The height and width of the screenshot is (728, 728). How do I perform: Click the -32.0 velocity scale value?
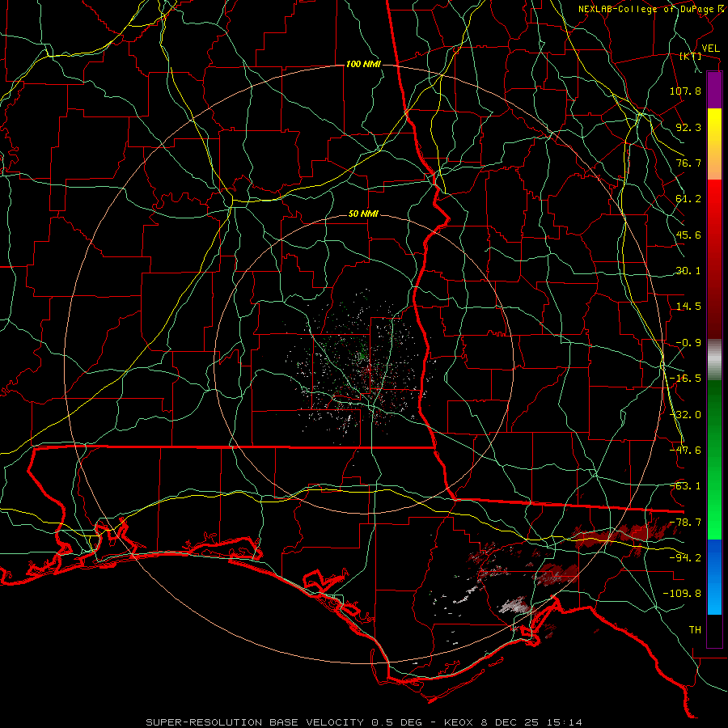tap(685, 415)
